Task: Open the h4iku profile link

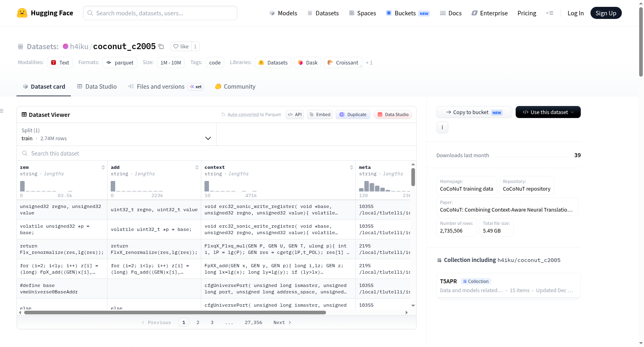Action: [x=79, y=46]
